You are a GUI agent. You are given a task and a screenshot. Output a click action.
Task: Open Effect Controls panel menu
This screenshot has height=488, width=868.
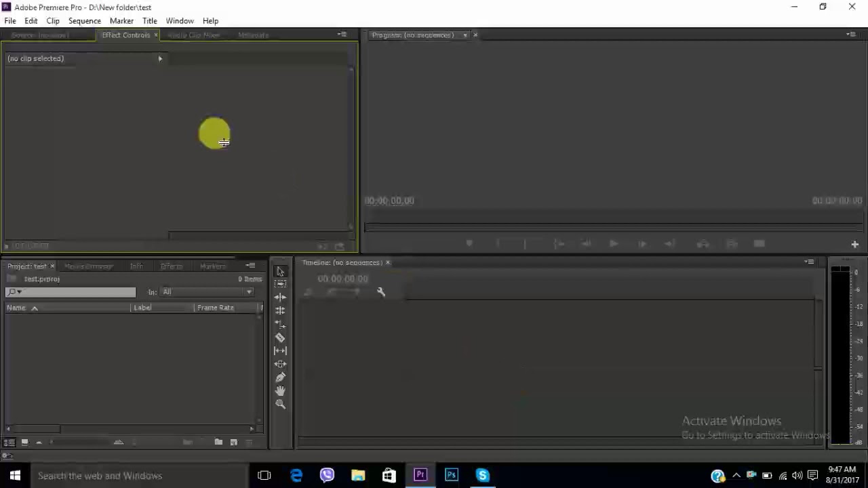click(342, 35)
